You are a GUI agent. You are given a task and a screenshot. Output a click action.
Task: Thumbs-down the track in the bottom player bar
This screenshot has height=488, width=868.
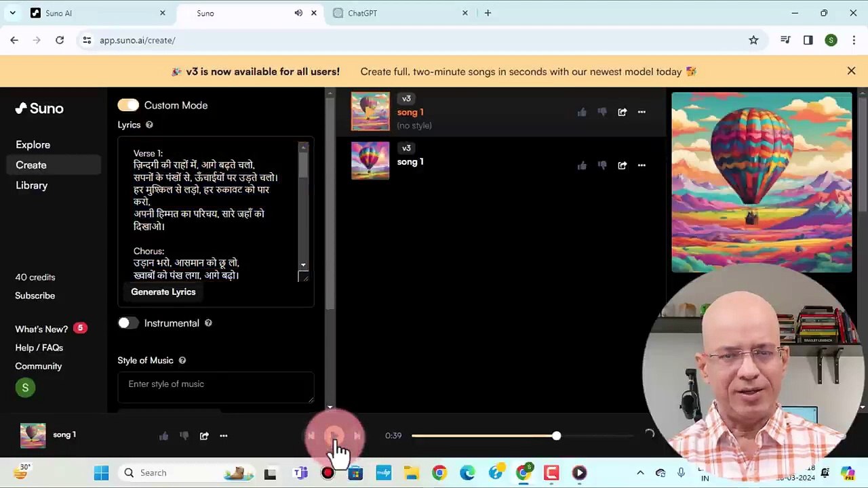(184, 436)
